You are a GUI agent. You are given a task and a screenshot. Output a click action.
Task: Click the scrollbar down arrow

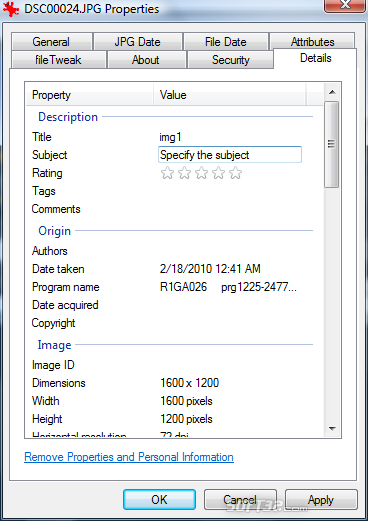(332, 429)
